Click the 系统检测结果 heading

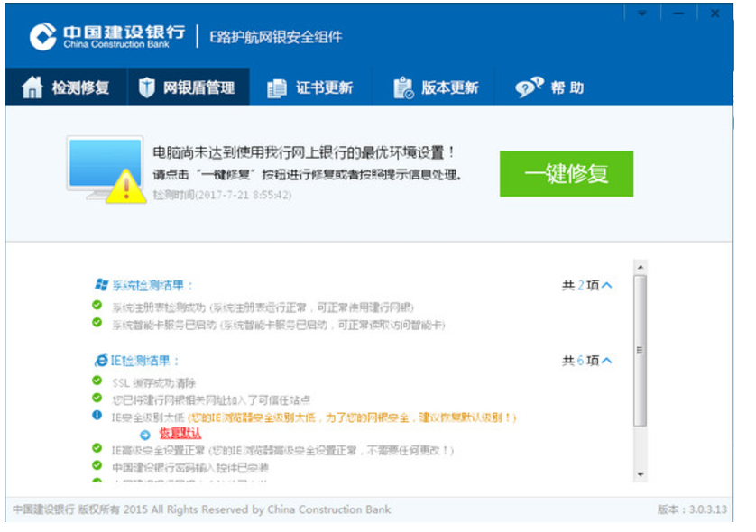pyautogui.click(x=152, y=285)
